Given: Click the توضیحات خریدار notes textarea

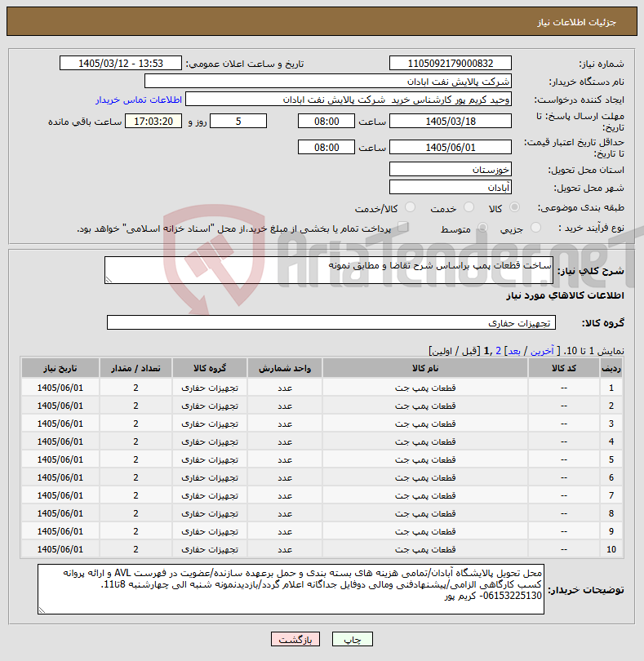Looking at the screenshot, I should [x=291, y=589].
